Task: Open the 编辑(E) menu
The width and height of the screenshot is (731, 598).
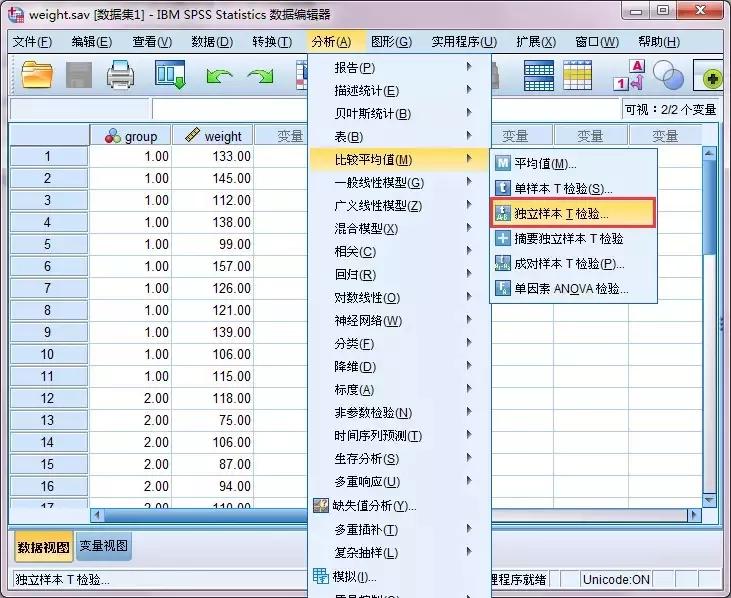Action: coord(91,42)
